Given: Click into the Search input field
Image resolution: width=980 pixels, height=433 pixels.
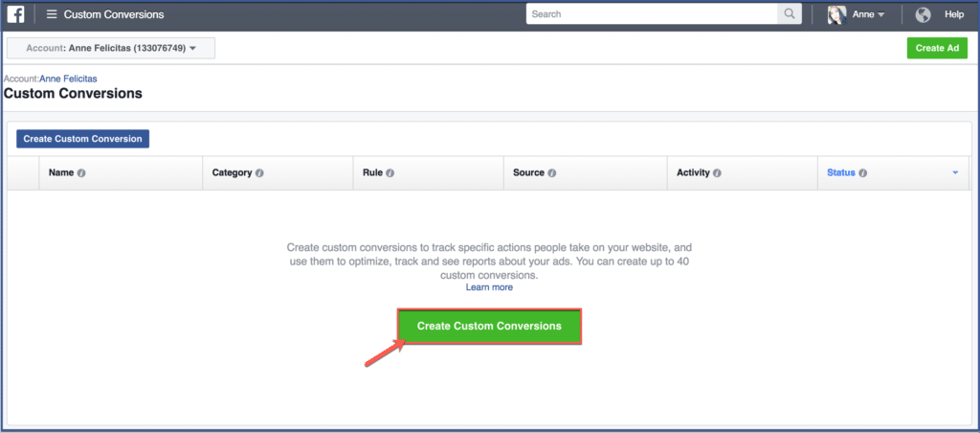Looking at the screenshot, I should [x=652, y=13].
